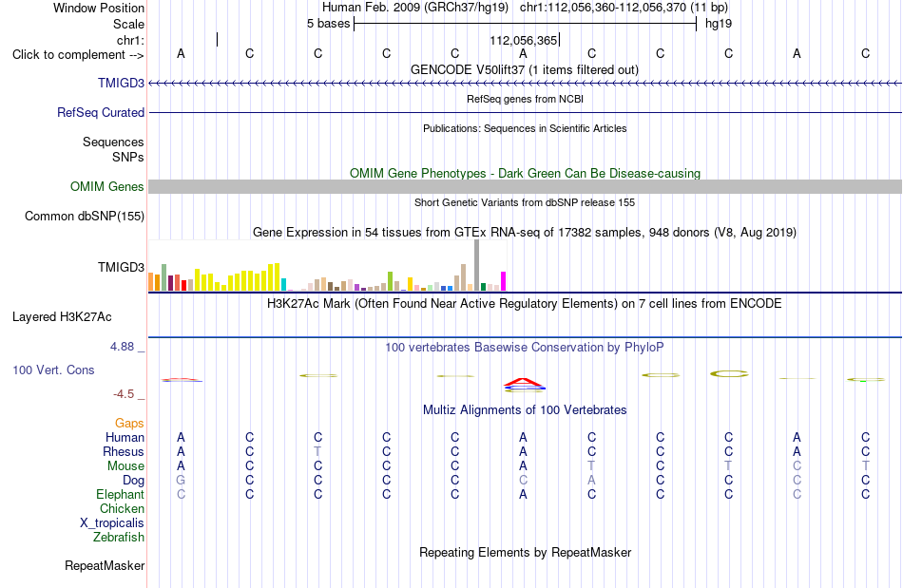Open the 100 Vert. Cons track label
Screen dimensions: 903x588
pyautogui.click(x=53, y=370)
